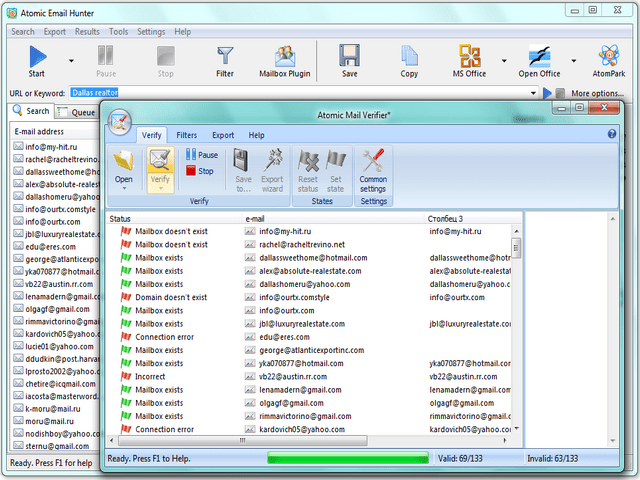This screenshot has width=640, height=480.
Task: Click the More options button
Action: 594,93
